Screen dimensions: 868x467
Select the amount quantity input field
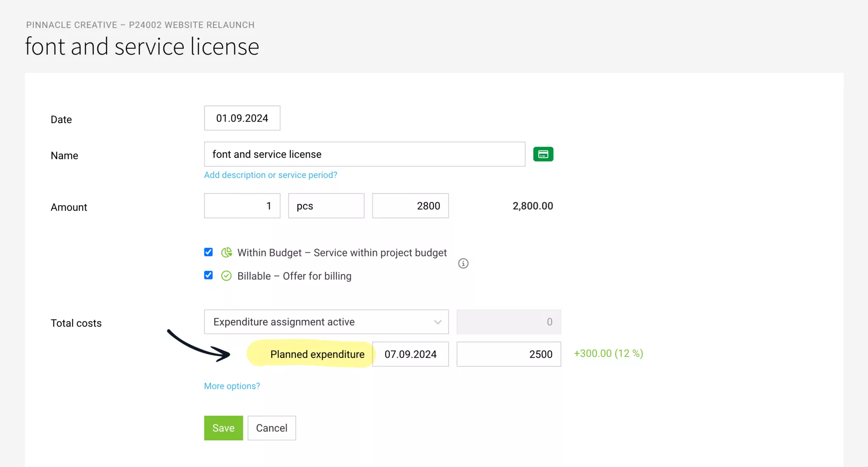pyautogui.click(x=241, y=205)
